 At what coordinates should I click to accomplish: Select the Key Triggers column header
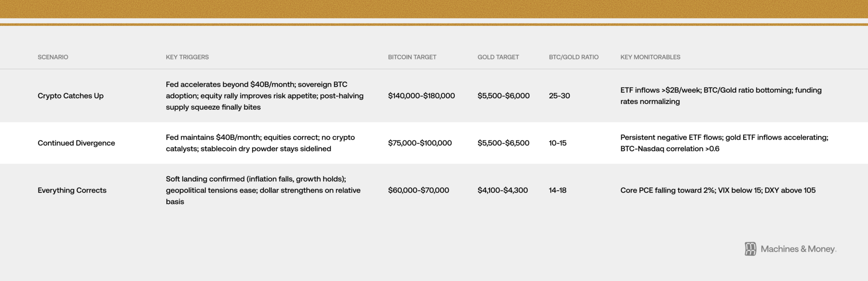(x=187, y=57)
